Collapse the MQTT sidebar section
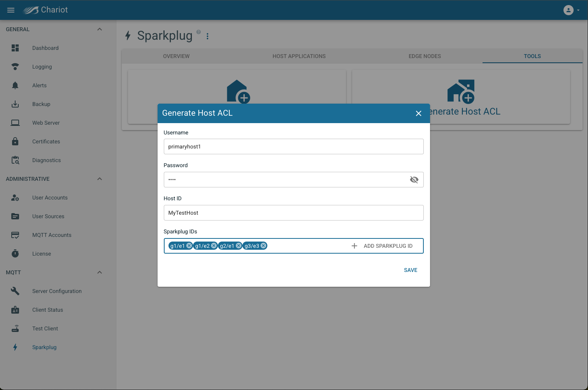The width and height of the screenshot is (588, 390). [100, 272]
